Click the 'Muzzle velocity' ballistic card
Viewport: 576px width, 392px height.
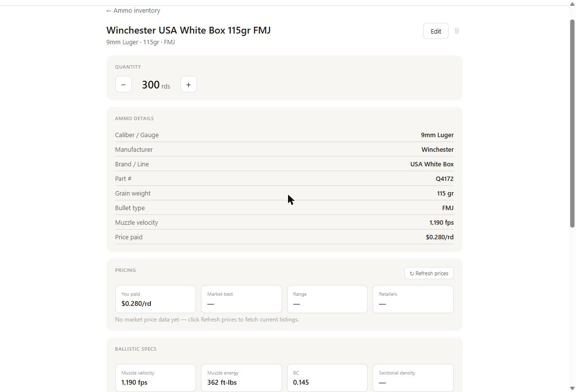click(155, 378)
